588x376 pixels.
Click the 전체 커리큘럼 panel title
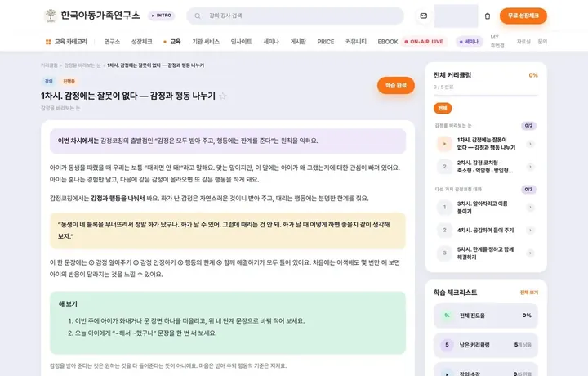click(x=452, y=75)
